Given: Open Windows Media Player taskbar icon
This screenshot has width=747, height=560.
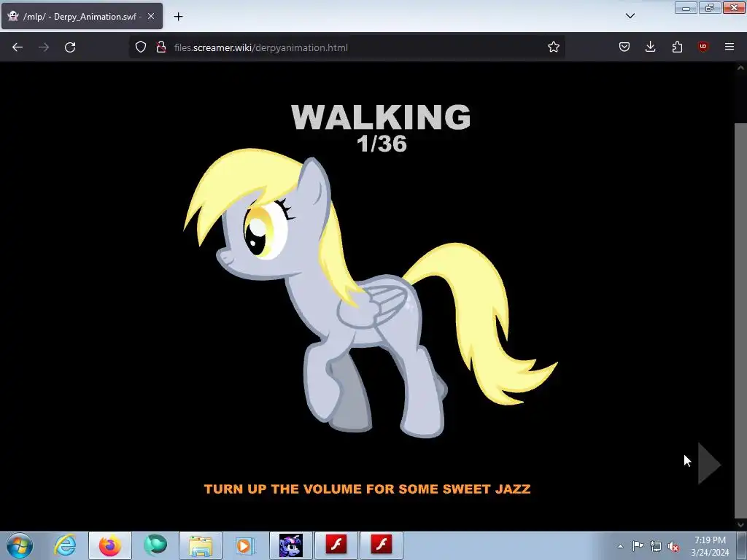Looking at the screenshot, I should (x=244, y=545).
